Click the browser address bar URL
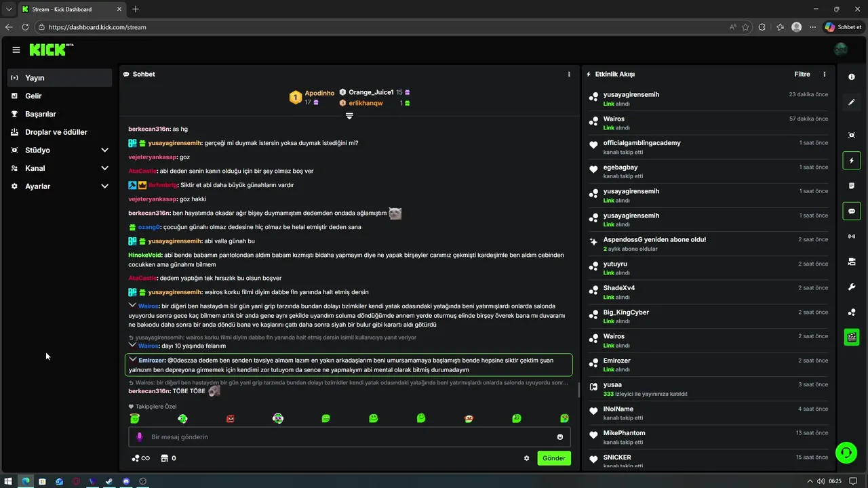 (98, 27)
